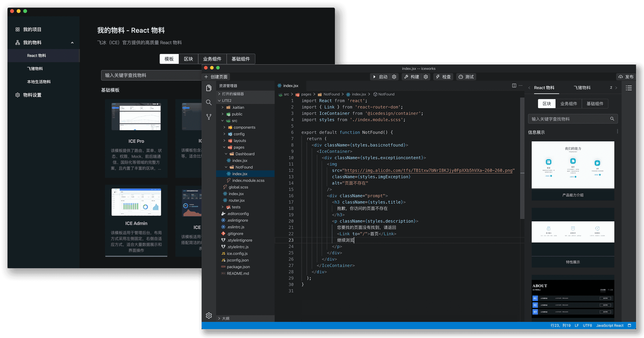Select 飞猪物料 tab in material panel
This screenshot has width=644, height=338.
pos(582,87)
